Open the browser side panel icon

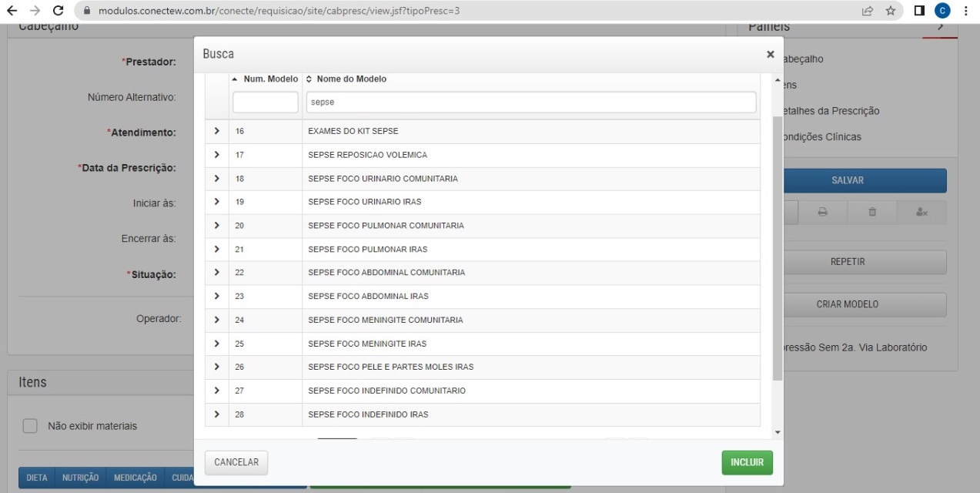919,12
